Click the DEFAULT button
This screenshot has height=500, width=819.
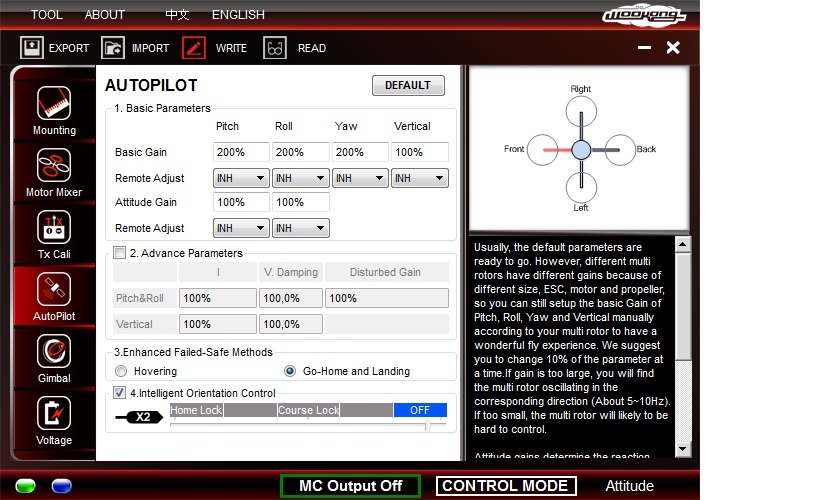[x=408, y=85]
